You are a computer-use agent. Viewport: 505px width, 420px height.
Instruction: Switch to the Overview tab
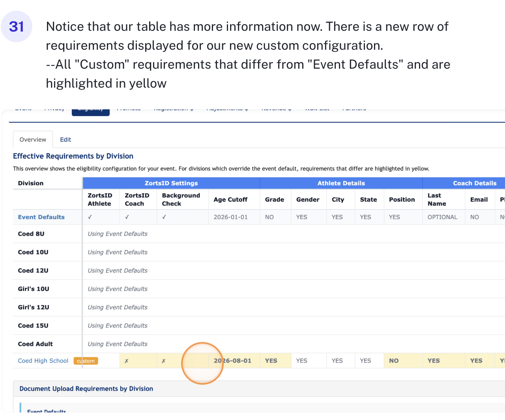33,140
